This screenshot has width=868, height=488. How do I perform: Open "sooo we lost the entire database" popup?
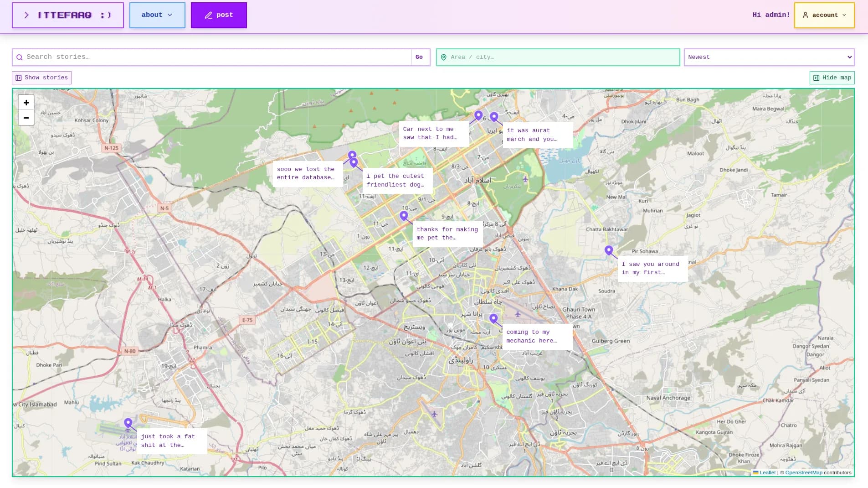[308, 173]
